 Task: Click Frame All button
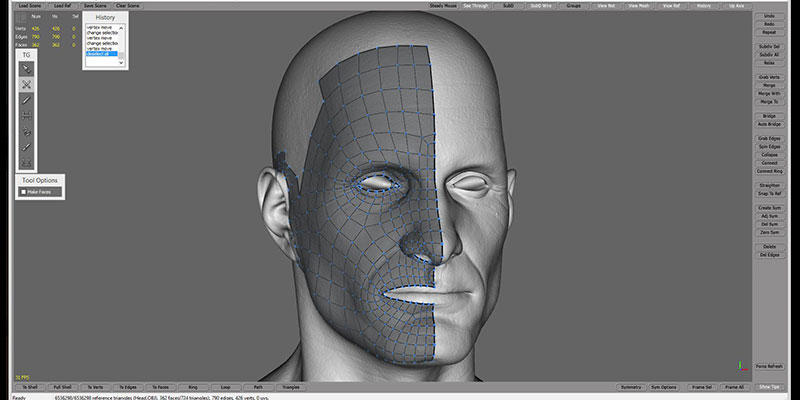click(x=735, y=387)
